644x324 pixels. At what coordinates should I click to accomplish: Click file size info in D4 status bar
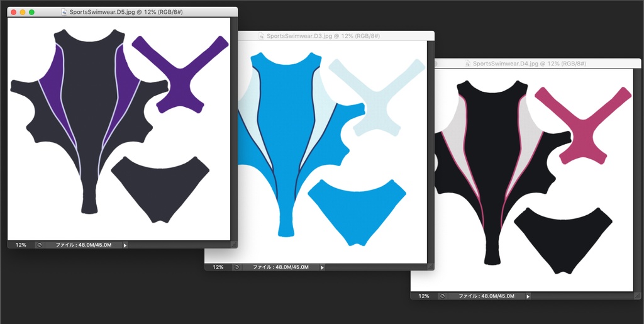(486, 296)
